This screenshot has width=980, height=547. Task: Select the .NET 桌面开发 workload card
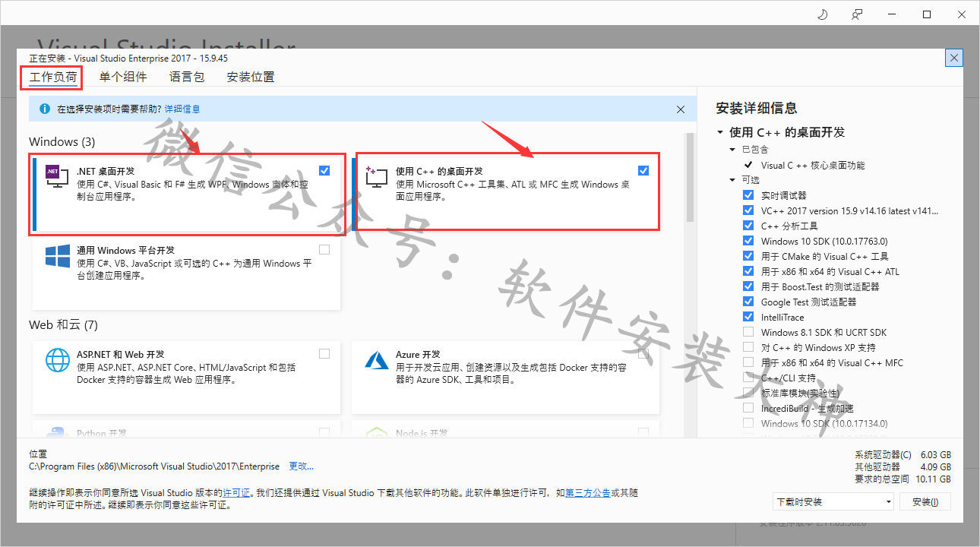(187, 193)
